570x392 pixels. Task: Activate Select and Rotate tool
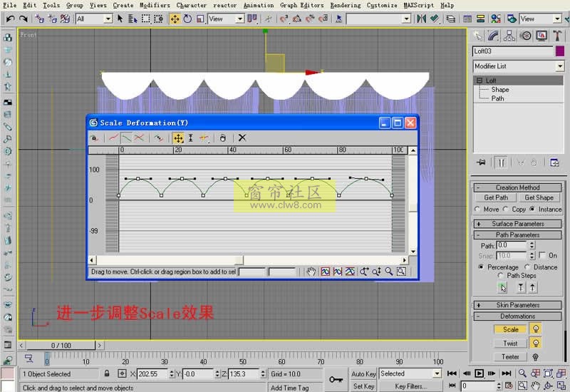(187, 19)
